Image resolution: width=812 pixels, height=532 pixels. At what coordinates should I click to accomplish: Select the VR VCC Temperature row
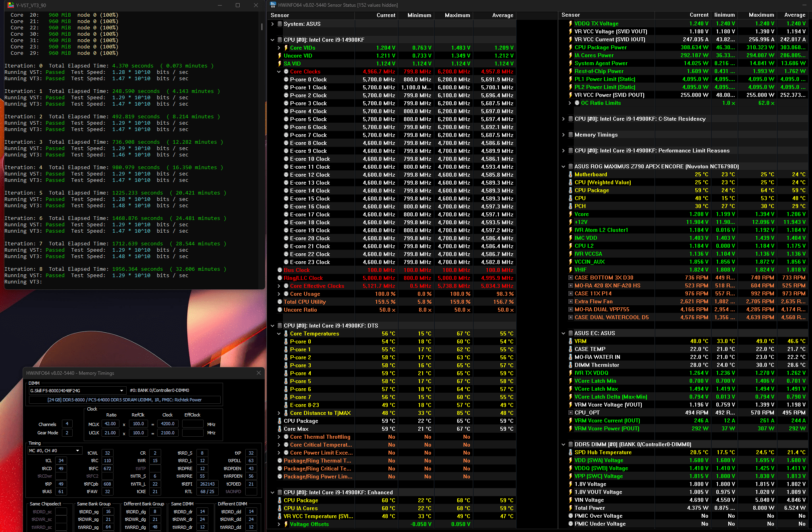point(392,516)
